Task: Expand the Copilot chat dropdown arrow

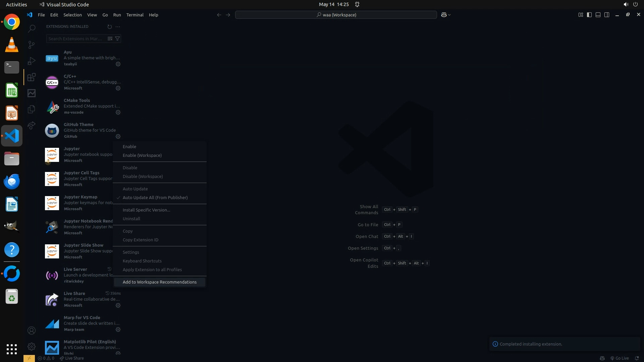Action: (449, 15)
